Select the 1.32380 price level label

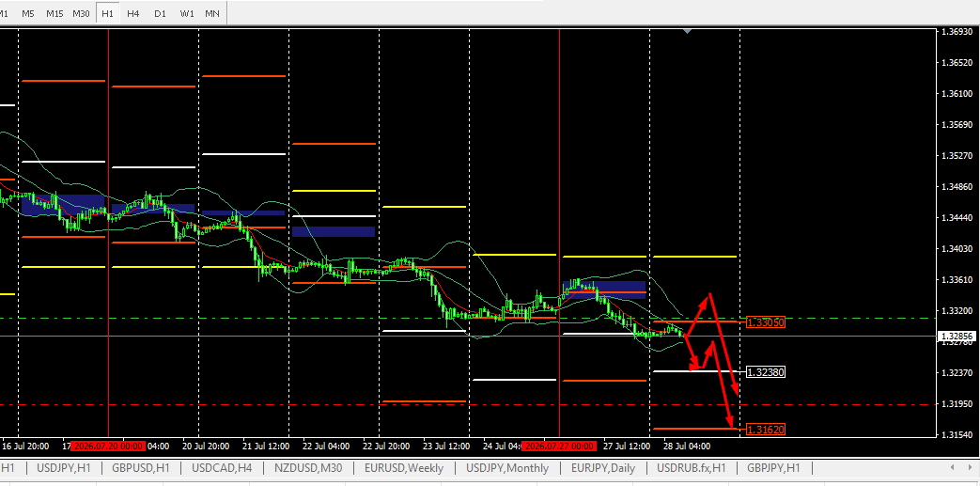(765, 372)
